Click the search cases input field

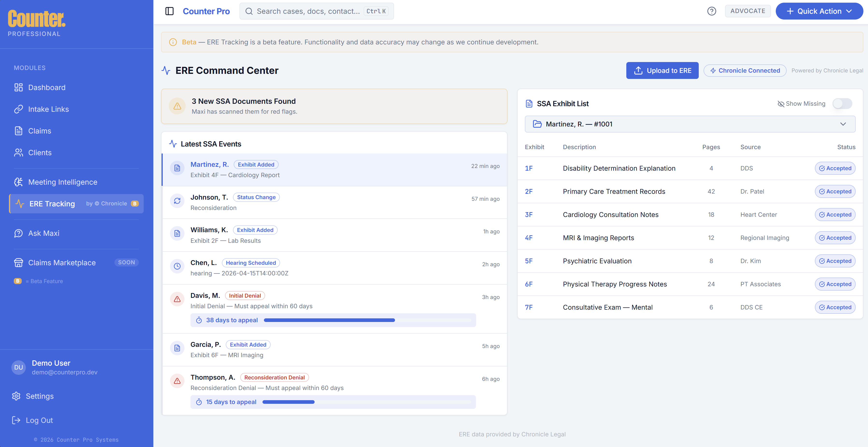(x=308, y=11)
